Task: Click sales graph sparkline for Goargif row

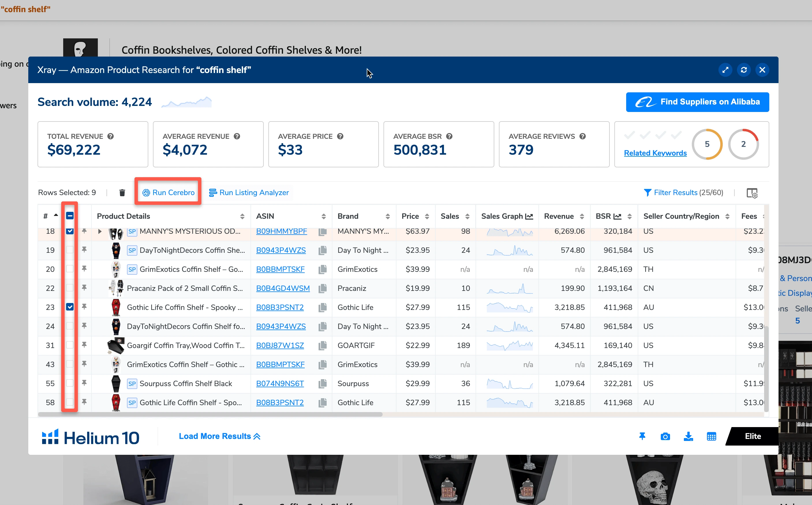Action: [x=506, y=345]
